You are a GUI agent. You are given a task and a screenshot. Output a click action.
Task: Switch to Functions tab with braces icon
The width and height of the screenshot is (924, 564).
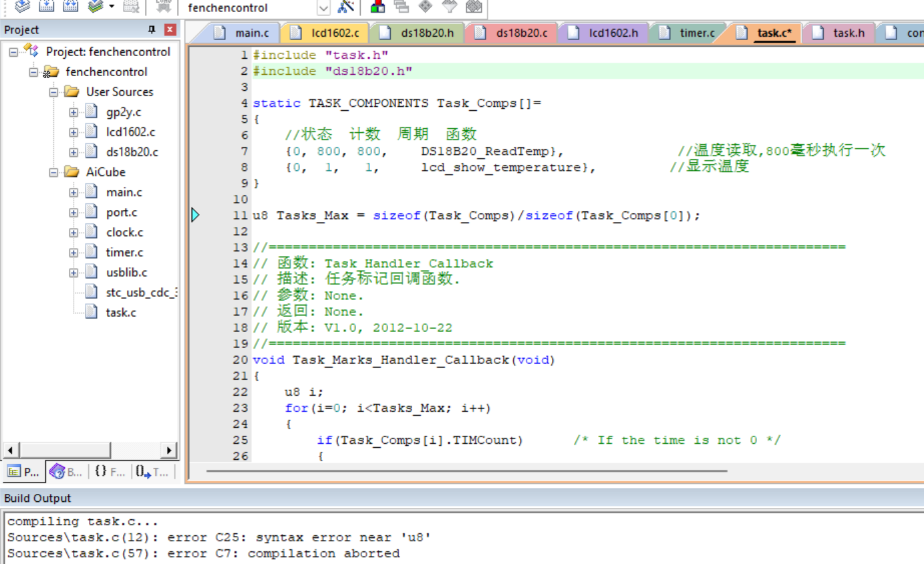[109, 472]
